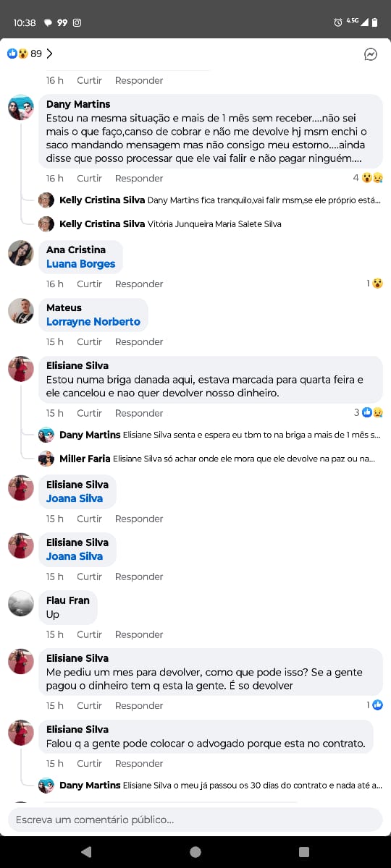View reactions on 'briga danada' comment

[x=369, y=413]
